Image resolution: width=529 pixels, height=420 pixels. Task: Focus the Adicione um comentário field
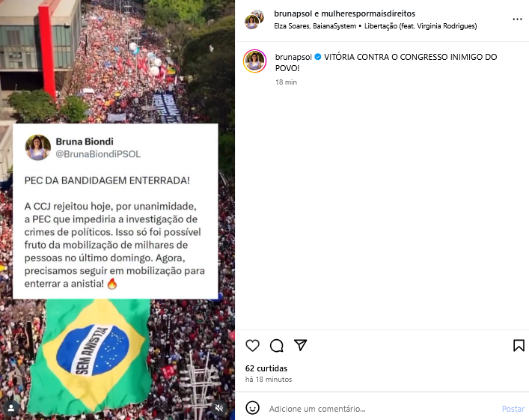coord(382,409)
